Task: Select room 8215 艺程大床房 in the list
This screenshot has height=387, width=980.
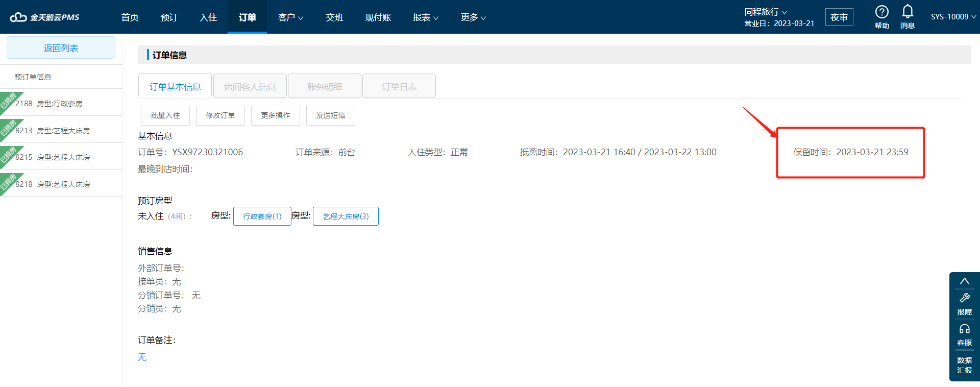Action: pos(61,157)
